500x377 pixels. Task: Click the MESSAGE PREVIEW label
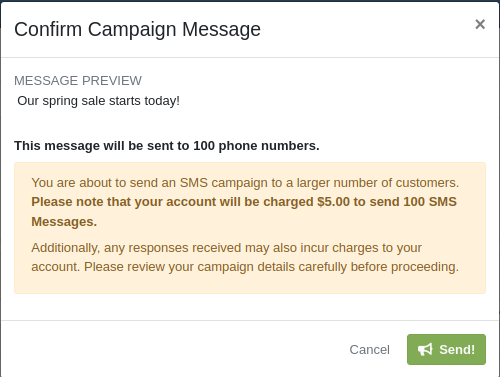click(78, 81)
